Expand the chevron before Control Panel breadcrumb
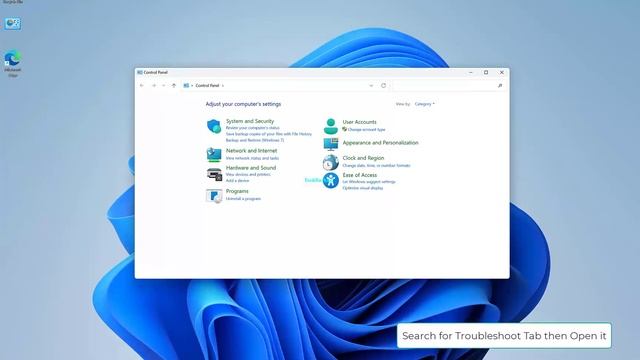The width and height of the screenshot is (640, 360). click(192, 86)
